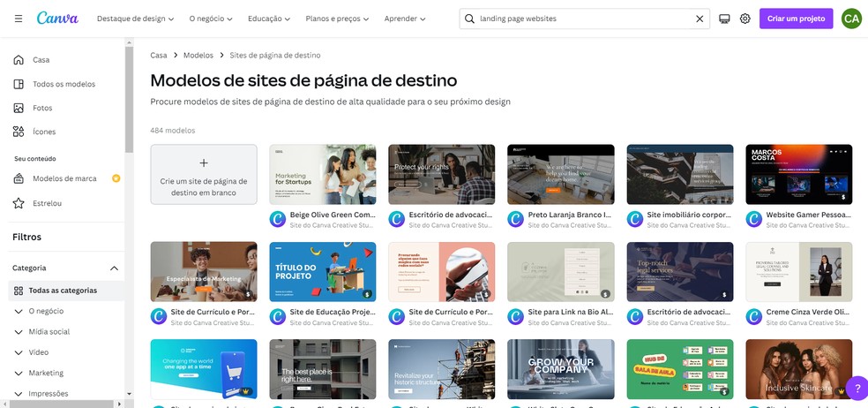The image size is (868, 408).
Task: Open the O negócio top menu dropdown
Action: [211, 19]
